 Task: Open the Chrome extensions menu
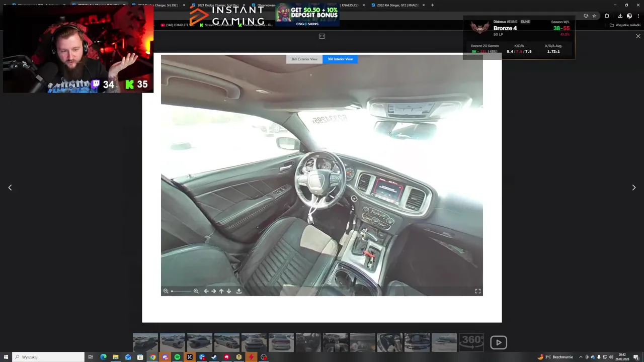607,16
